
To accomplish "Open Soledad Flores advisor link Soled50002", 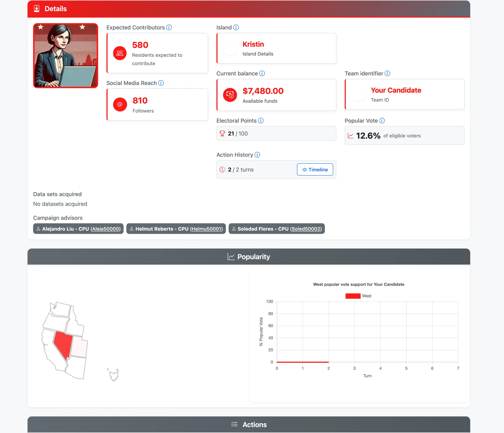I will point(306,229).
